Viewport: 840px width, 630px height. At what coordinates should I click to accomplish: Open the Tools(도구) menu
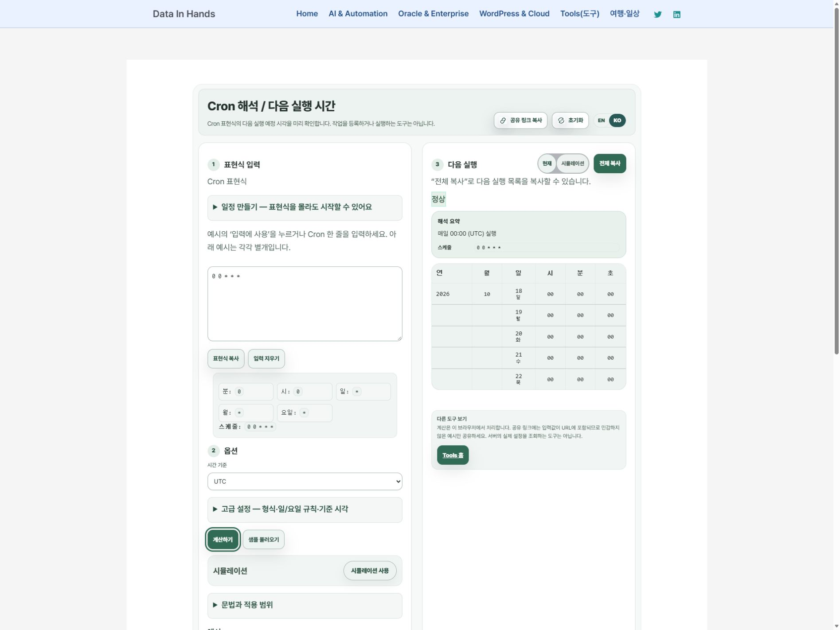pos(579,14)
